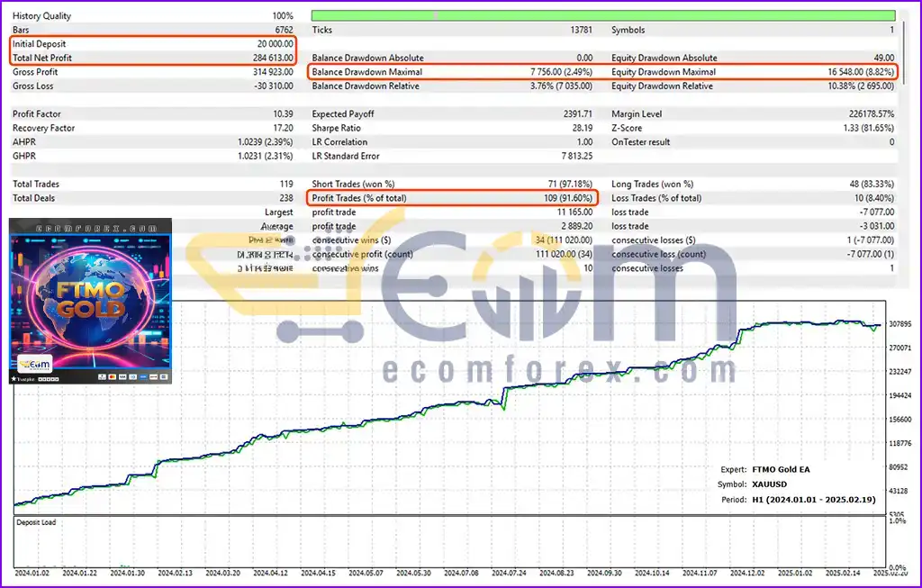
Task: Click the GHPR value 1.0231 (2.31%)
Action: click(266, 157)
